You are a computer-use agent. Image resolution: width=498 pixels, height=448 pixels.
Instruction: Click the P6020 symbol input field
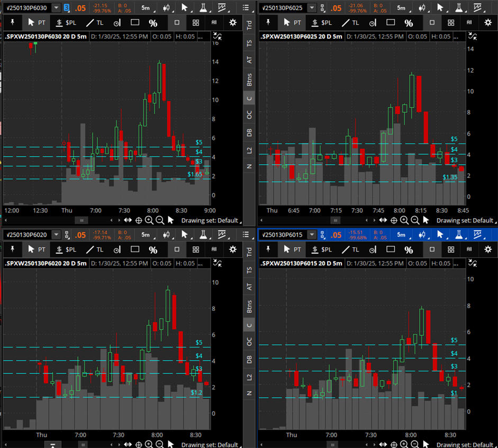pyautogui.click(x=28, y=235)
